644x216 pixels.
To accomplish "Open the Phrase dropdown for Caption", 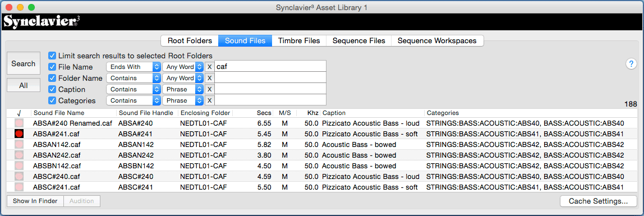I will click(183, 89).
